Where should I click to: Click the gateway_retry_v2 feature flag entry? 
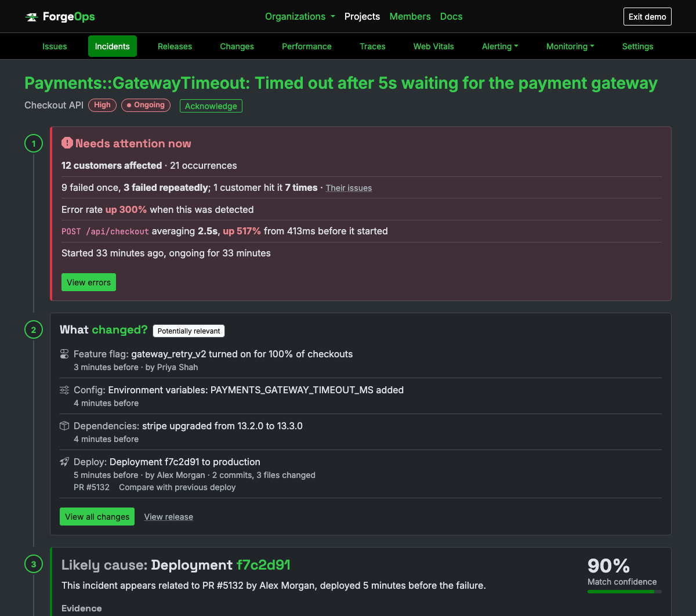point(242,354)
